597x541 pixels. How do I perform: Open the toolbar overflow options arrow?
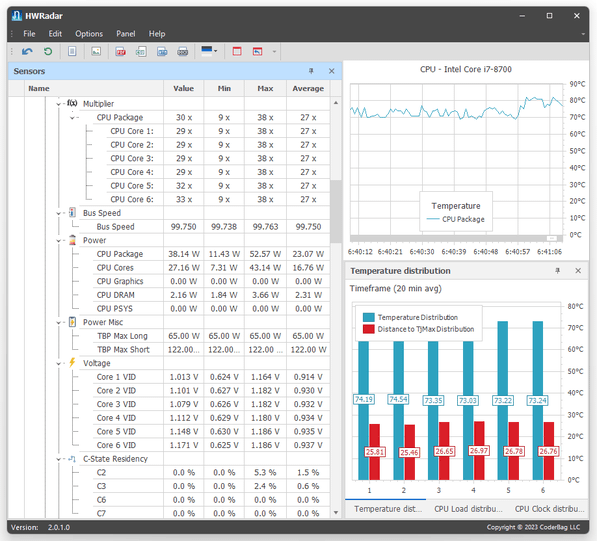[x=274, y=52]
